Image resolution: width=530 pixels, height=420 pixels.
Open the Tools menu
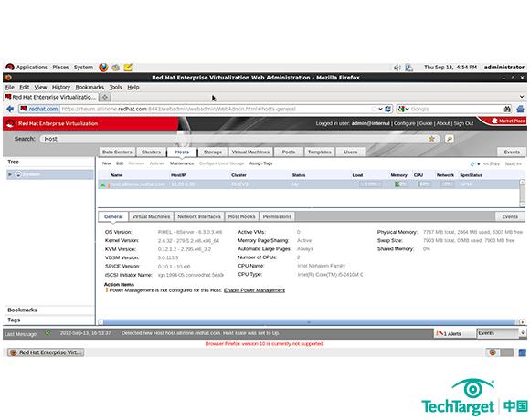pos(116,87)
